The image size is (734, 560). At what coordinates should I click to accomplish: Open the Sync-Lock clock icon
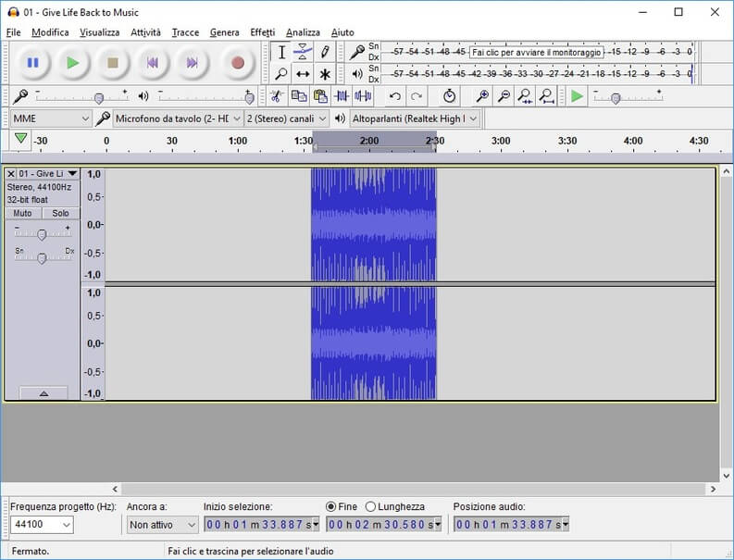[449, 96]
